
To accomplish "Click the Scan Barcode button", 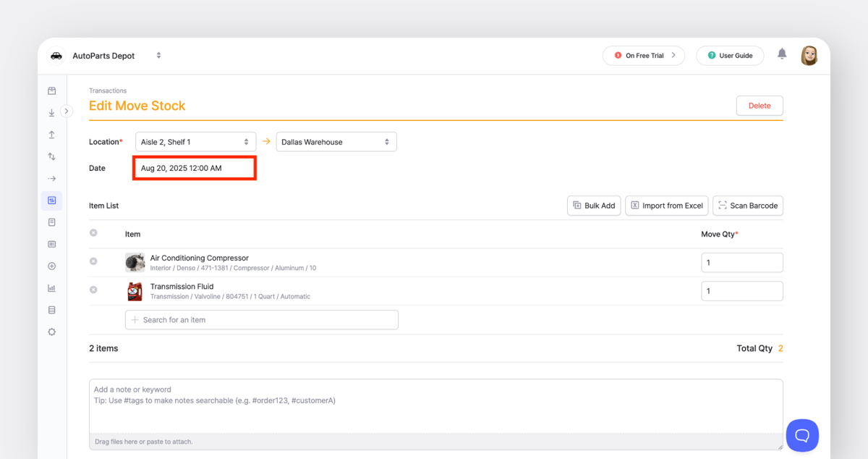I will (748, 206).
